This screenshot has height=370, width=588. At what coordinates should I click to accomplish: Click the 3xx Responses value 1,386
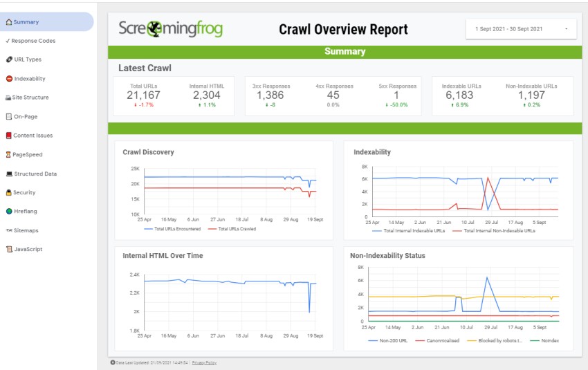pos(270,95)
